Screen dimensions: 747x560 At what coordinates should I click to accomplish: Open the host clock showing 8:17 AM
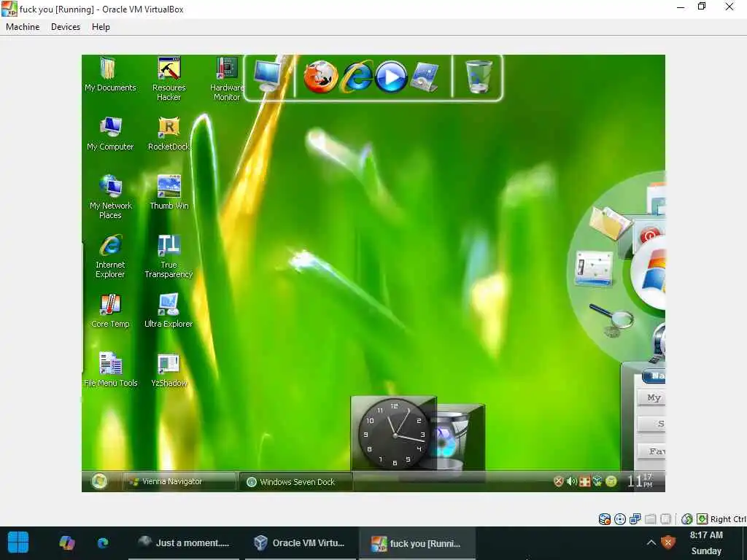click(x=706, y=542)
